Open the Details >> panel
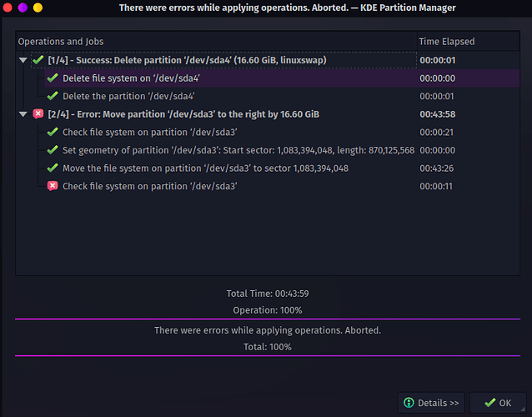This screenshot has height=417, width=532. (x=431, y=403)
